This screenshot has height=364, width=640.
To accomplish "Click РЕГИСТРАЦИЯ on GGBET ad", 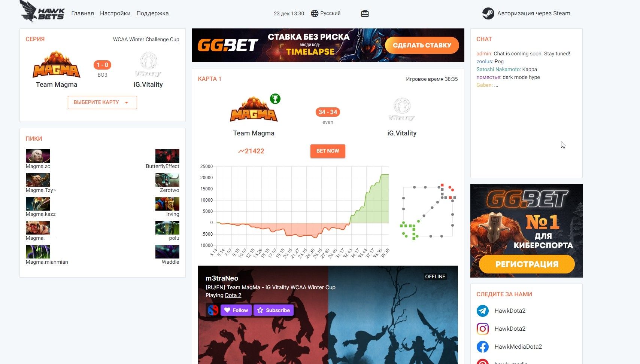I will (x=527, y=264).
